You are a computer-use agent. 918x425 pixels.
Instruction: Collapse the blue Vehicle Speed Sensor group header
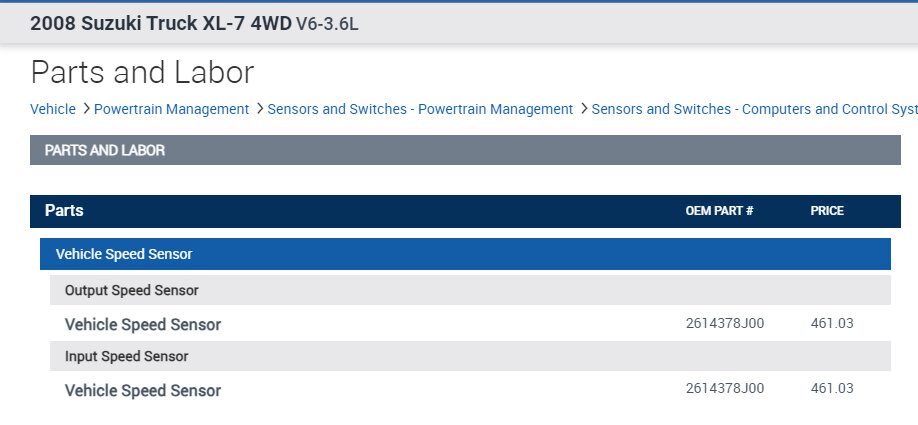pyautogui.click(x=124, y=254)
